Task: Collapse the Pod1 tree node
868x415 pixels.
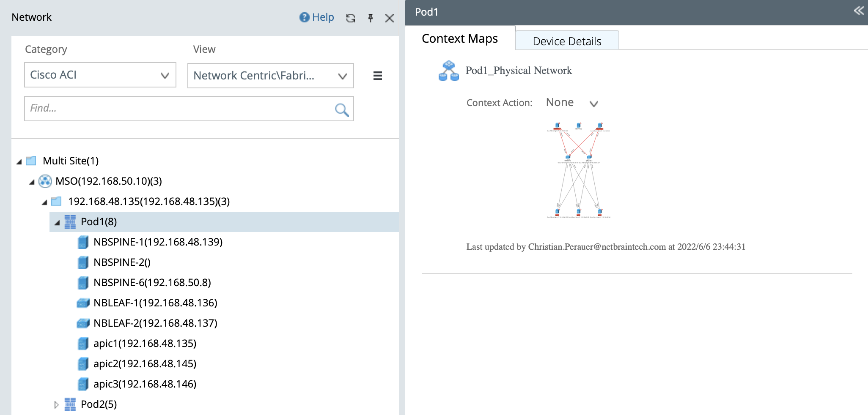Action: coord(57,222)
